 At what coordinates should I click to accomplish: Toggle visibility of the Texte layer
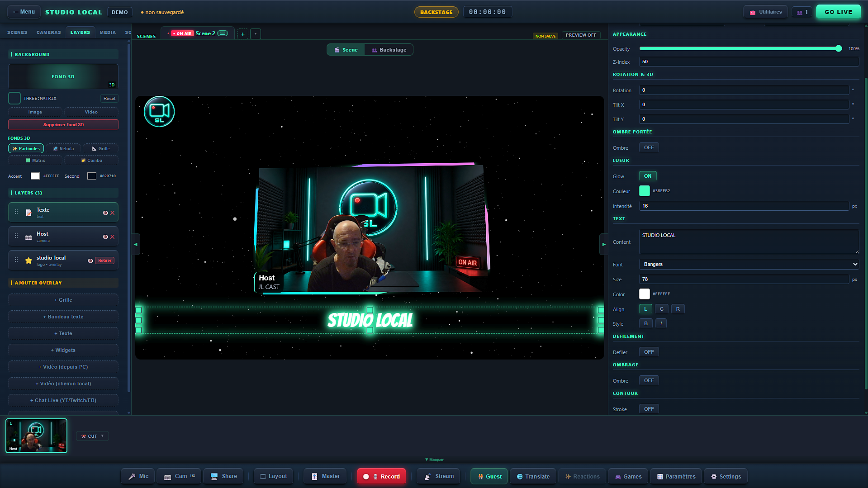(x=105, y=213)
